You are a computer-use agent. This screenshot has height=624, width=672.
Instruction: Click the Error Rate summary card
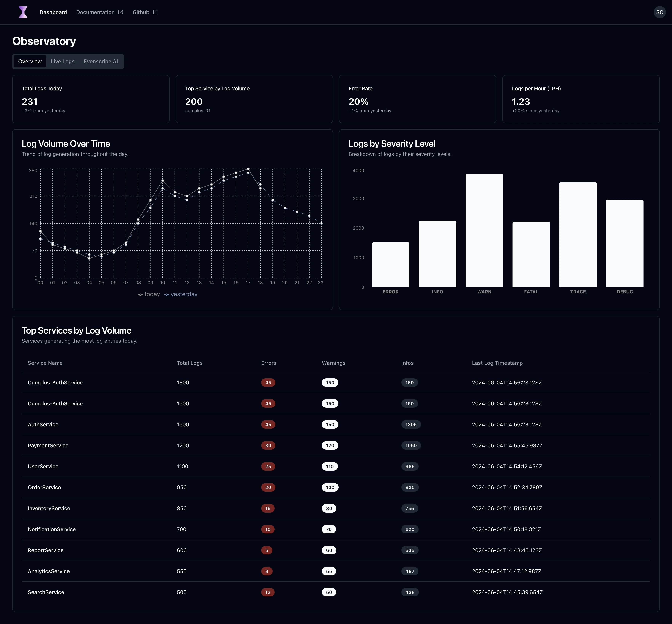pos(417,99)
